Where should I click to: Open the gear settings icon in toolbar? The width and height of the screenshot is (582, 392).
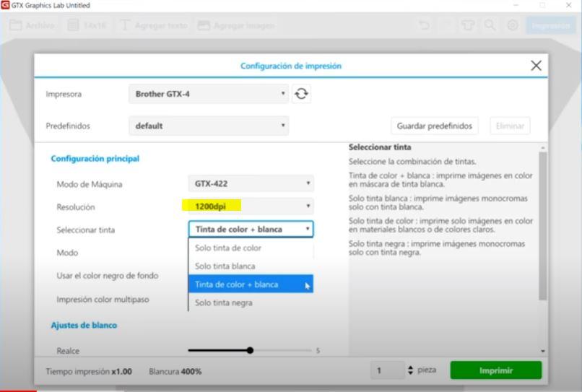click(513, 25)
